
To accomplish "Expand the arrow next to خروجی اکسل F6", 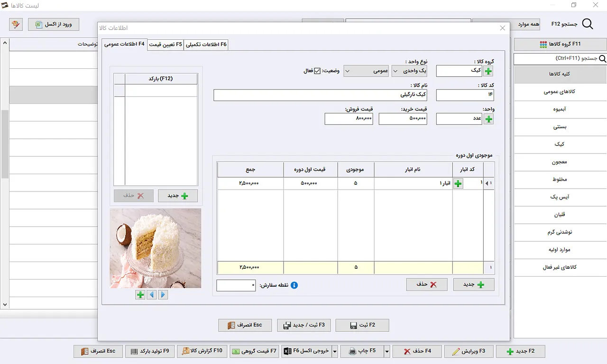I will point(335,352).
